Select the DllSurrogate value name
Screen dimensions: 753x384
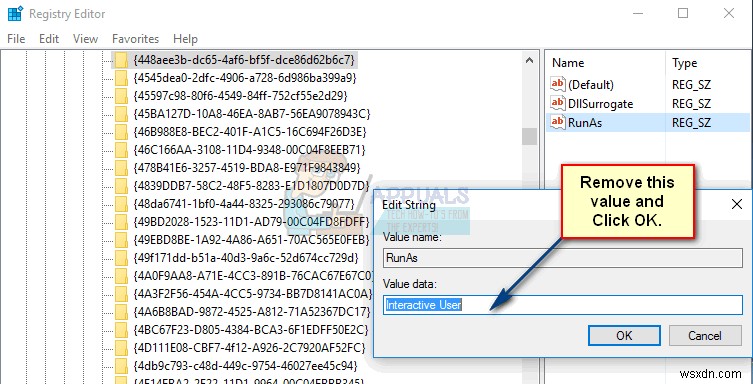pos(600,104)
